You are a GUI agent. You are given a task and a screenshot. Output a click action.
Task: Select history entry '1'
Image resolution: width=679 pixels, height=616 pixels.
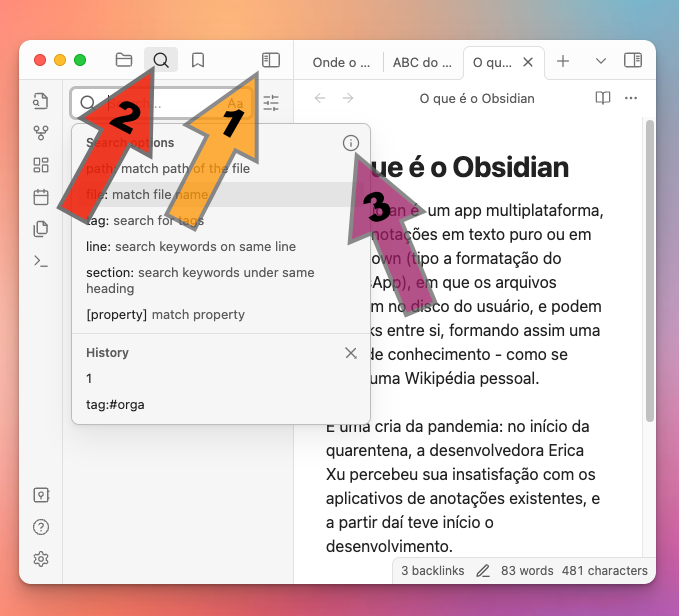pos(221,378)
